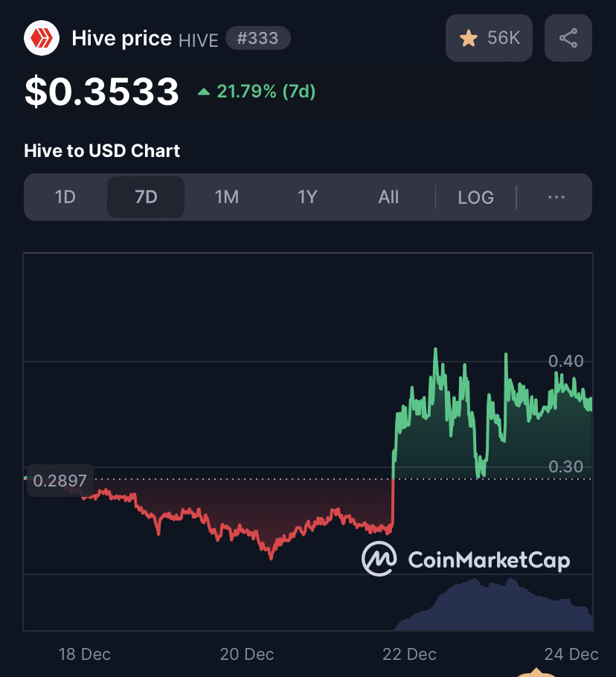This screenshot has width=616, height=677.
Task: Click the 22 Dec date axis label
Action: pos(409,654)
